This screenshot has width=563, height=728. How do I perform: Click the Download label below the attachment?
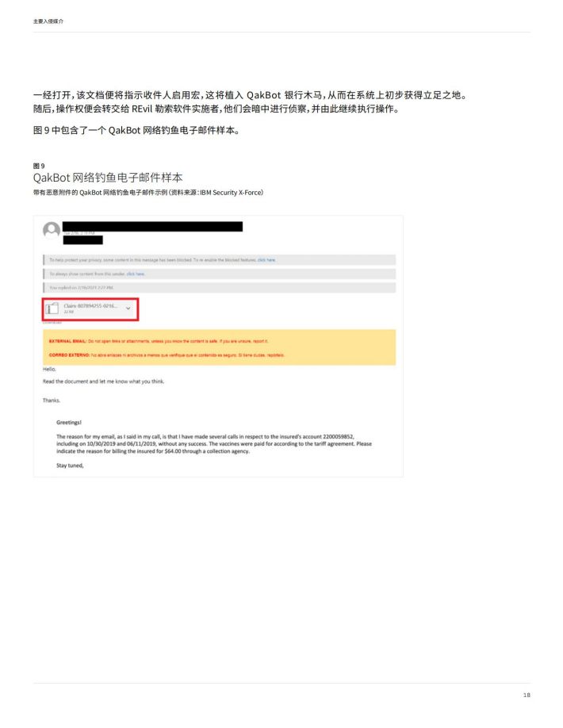(x=52, y=323)
